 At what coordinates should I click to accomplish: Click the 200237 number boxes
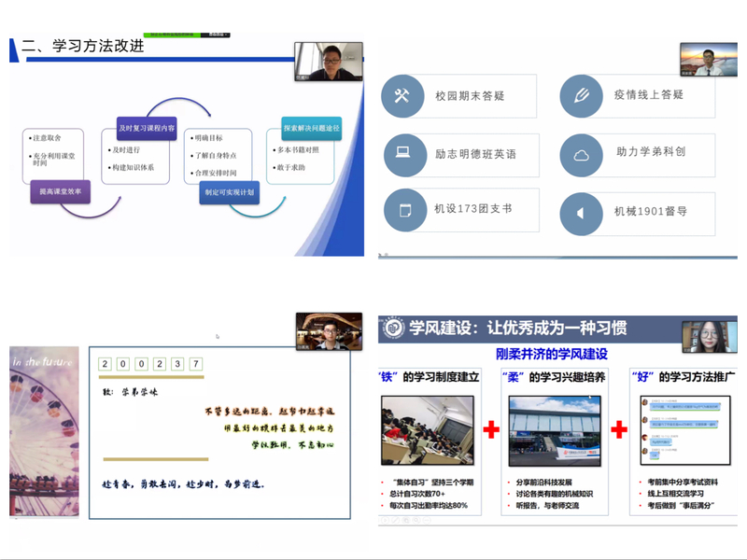point(150,364)
